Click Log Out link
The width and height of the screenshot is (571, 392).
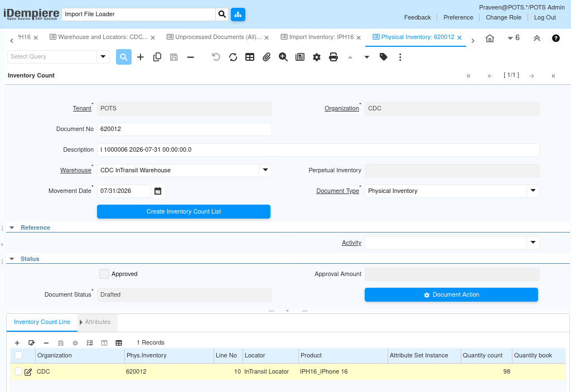click(545, 17)
